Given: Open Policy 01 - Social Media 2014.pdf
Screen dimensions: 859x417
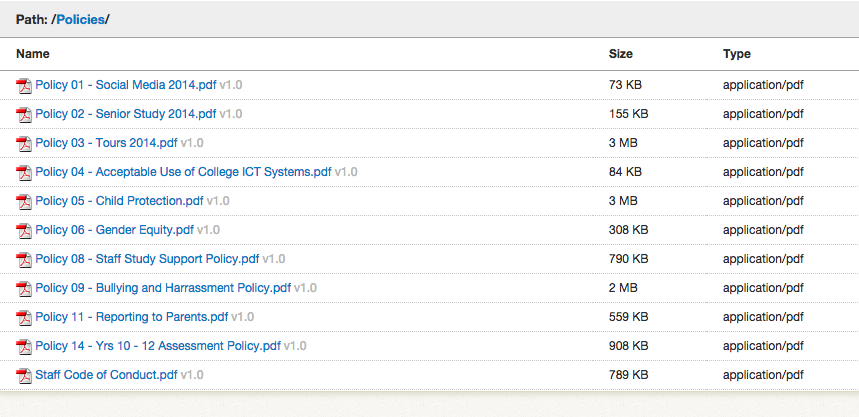Looking at the screenshot, I should (x=126, y=85).
